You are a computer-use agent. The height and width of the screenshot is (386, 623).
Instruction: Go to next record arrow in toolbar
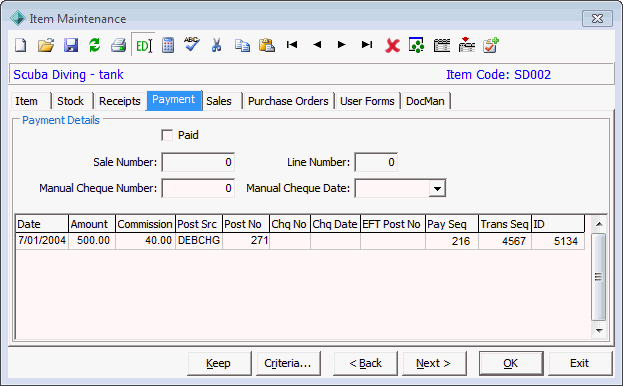click(342, 44)
